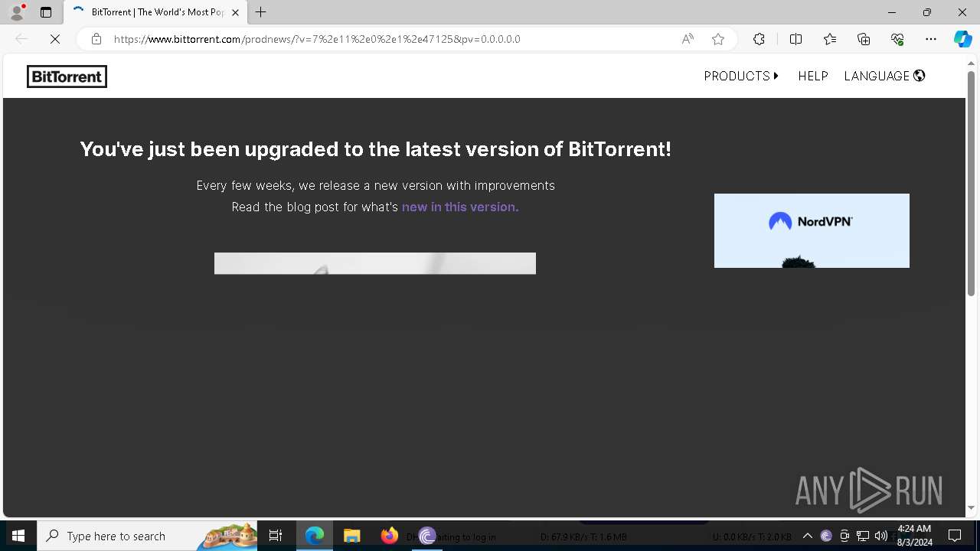This screenshot has width=980, height=551.
Task: Click the BitTorrent system tray icon
Action: 826,536
